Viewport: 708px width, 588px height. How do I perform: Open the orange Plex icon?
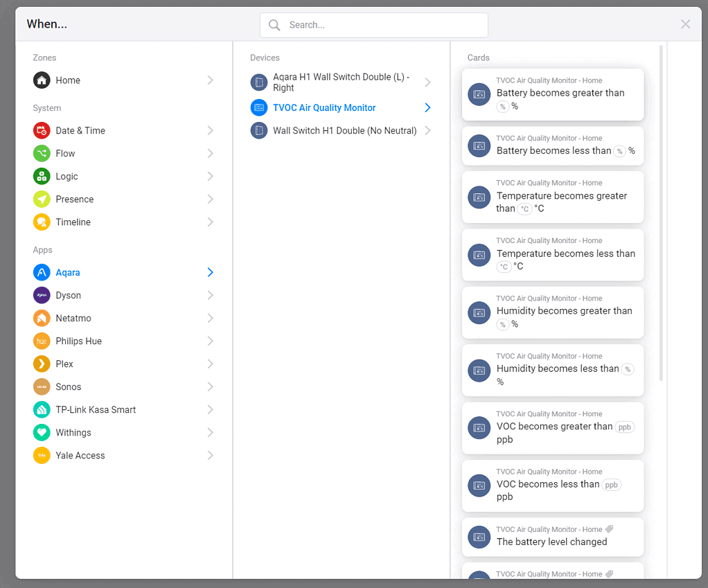(42, 364)
